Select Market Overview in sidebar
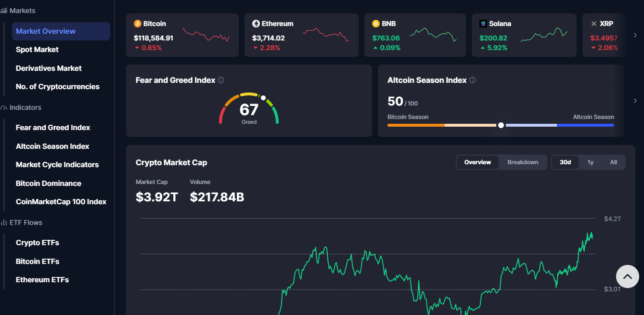 tap(61, 31)
